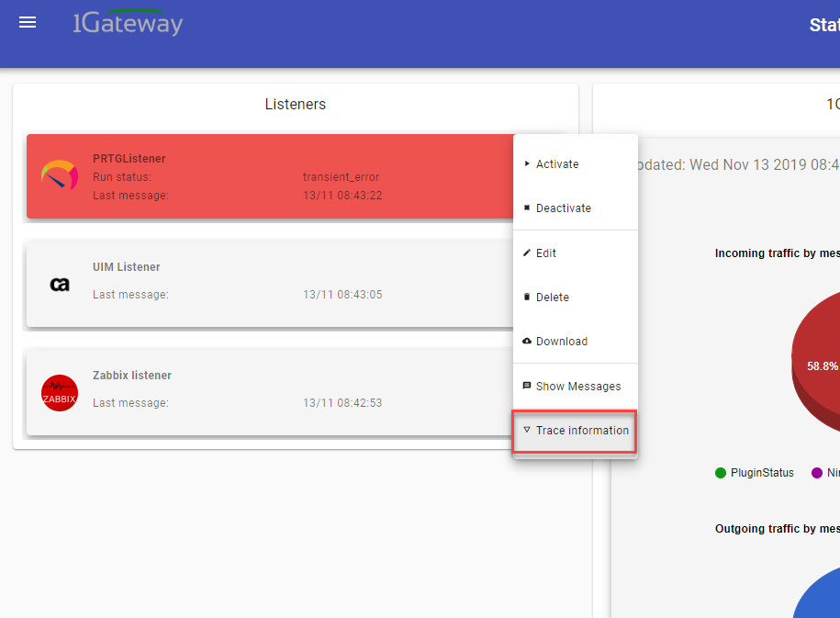Screen dimensions: 840x618
Task: Select the Delete menu entry
Action: click(553, 298)
